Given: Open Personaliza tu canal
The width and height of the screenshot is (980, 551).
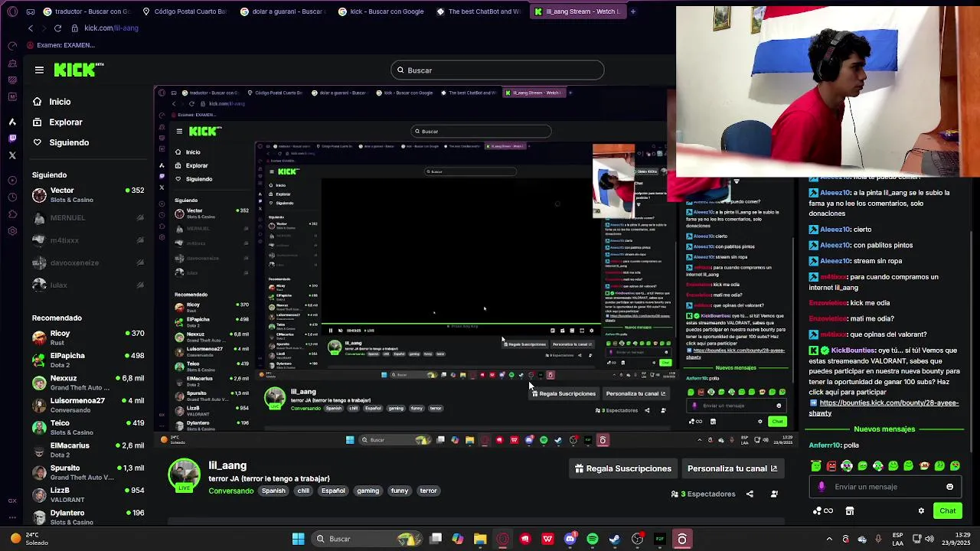Looking at the screenshot, I should click(x=732, y=468).
